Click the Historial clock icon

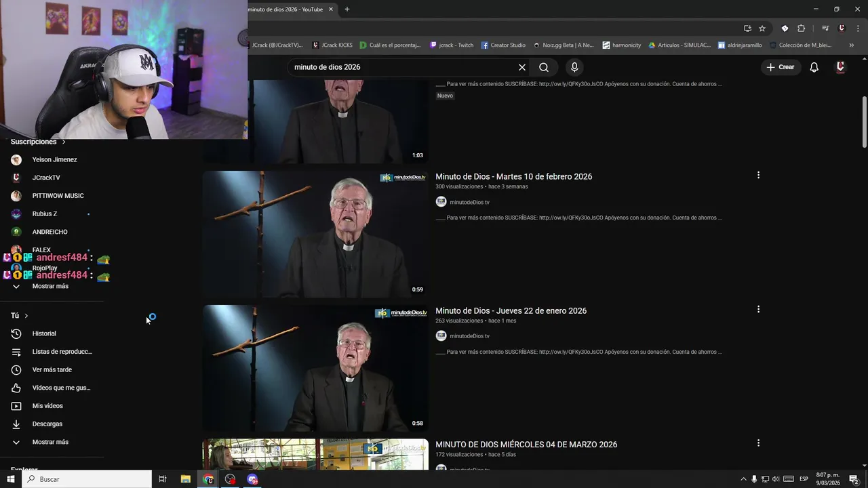(x=16, y=333)
